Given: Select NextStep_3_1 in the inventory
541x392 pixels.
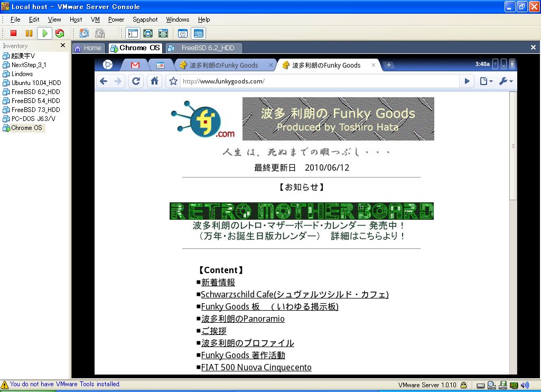Looking at the screenshot, I should [x=29, y=65].
